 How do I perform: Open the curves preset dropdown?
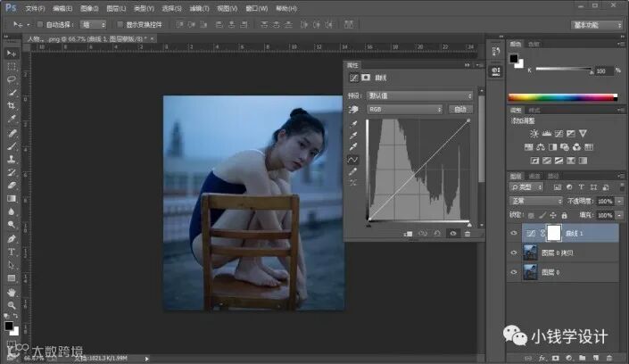419,96
